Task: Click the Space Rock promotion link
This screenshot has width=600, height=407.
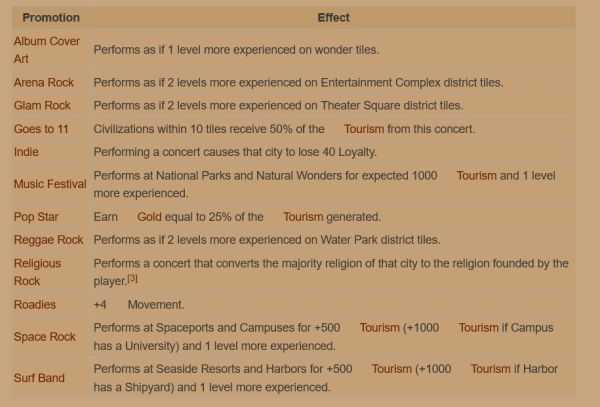Action: click(x=44, y=337)
